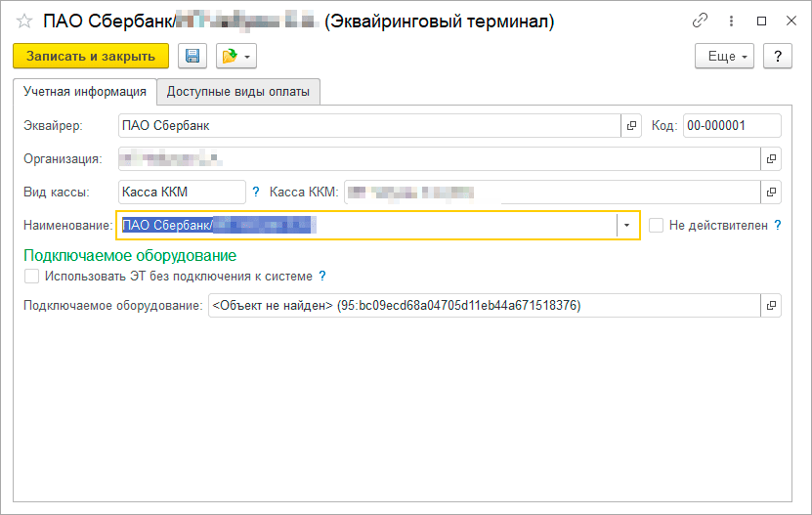
Task: Close the acquiring terminal form
Action: [x=791, y=21]
